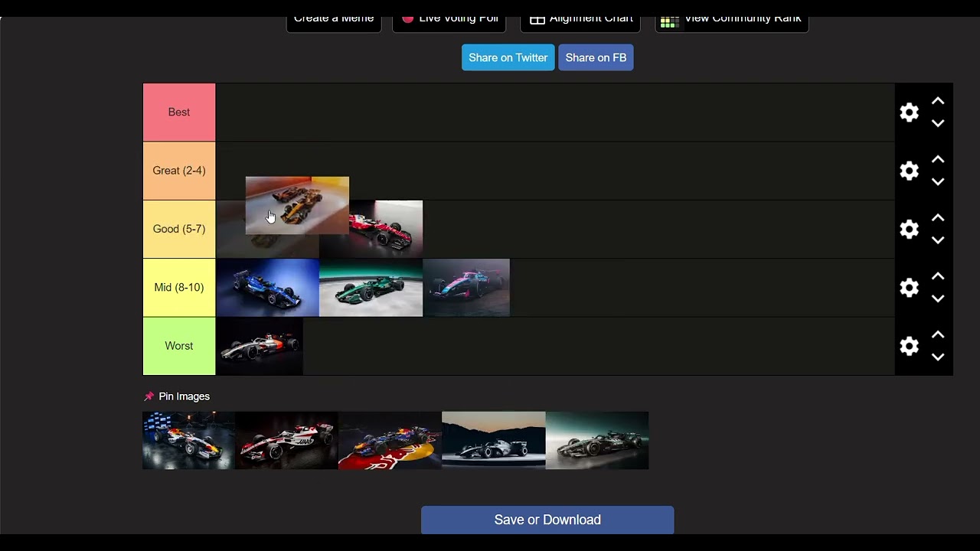Image resolution: width=980 pixels, height=551 pixels.
Task: Move Best tier row down
Action: (938, 123)
